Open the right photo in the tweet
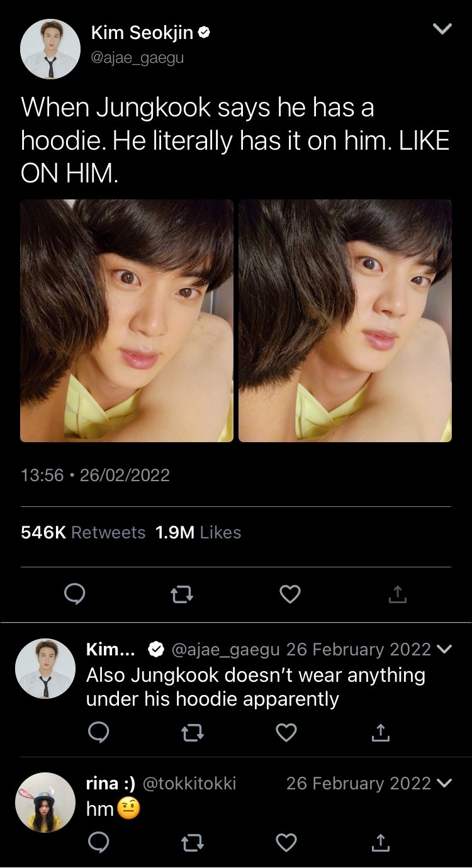This screenshot has height=868, width=472. coord(345,321)
